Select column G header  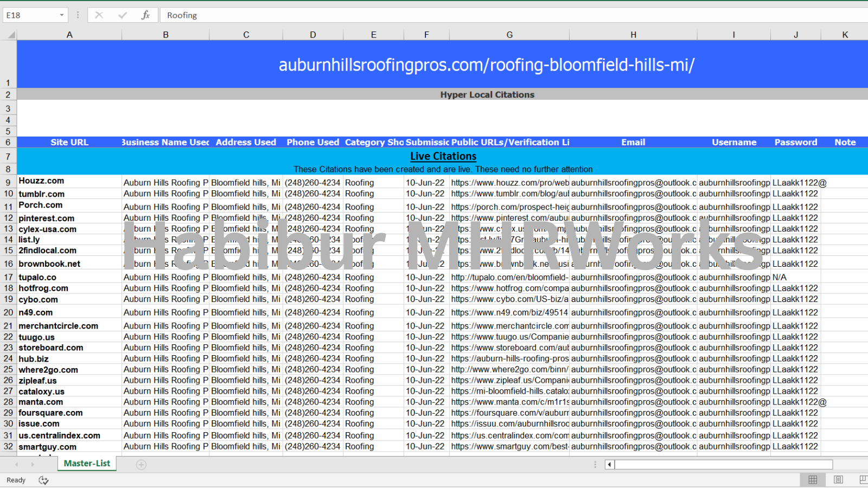(x=509, y=35)
